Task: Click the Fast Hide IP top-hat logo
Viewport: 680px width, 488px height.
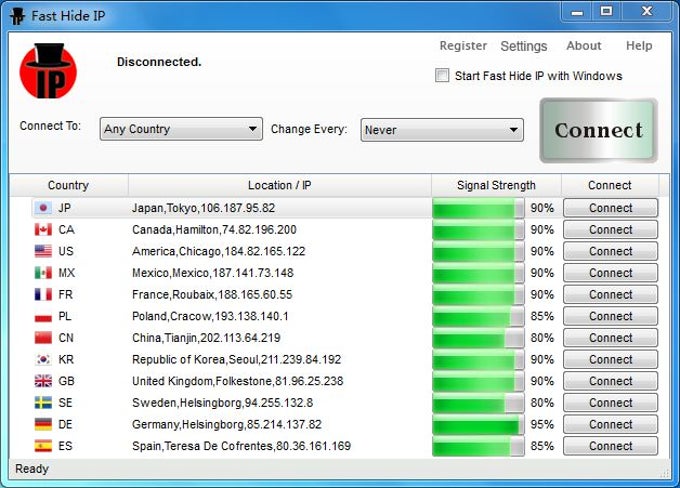Action: pos(48,71)
